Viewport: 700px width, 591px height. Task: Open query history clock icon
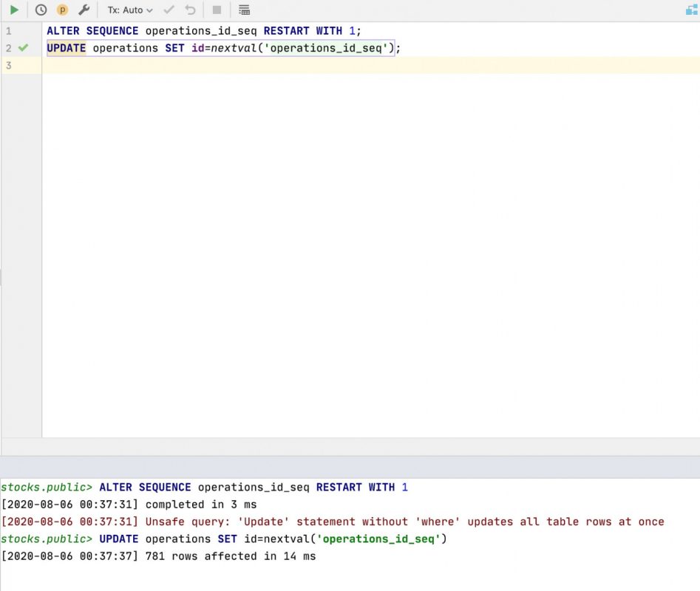(41, 10)
